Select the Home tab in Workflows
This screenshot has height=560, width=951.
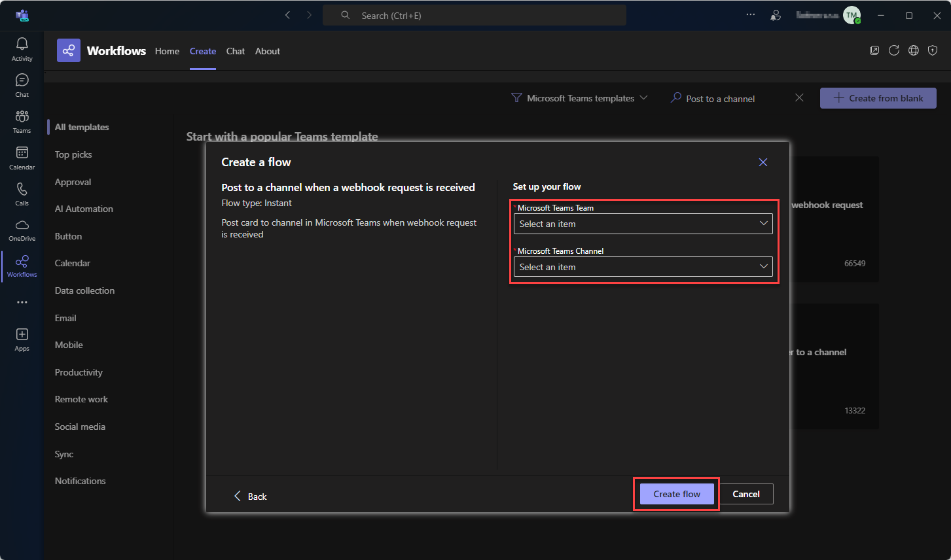point(167,51)
